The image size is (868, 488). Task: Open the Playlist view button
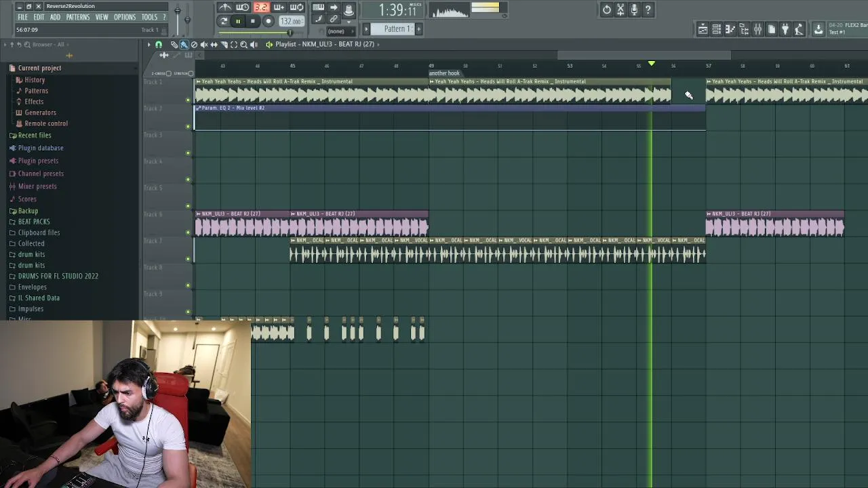tap(703, 29)
